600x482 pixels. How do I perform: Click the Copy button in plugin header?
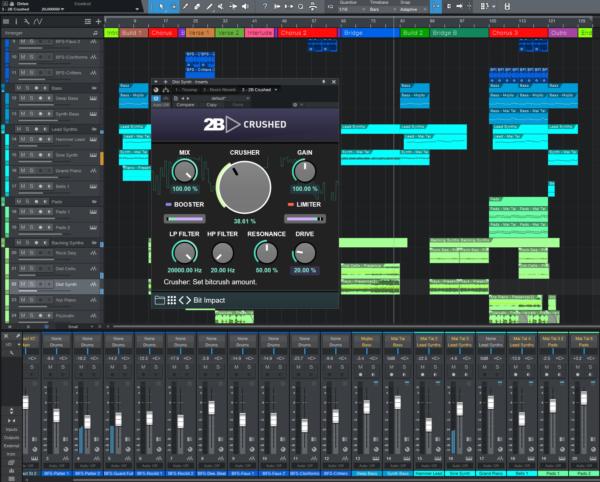pyautogui.click(x=212, y=105)
